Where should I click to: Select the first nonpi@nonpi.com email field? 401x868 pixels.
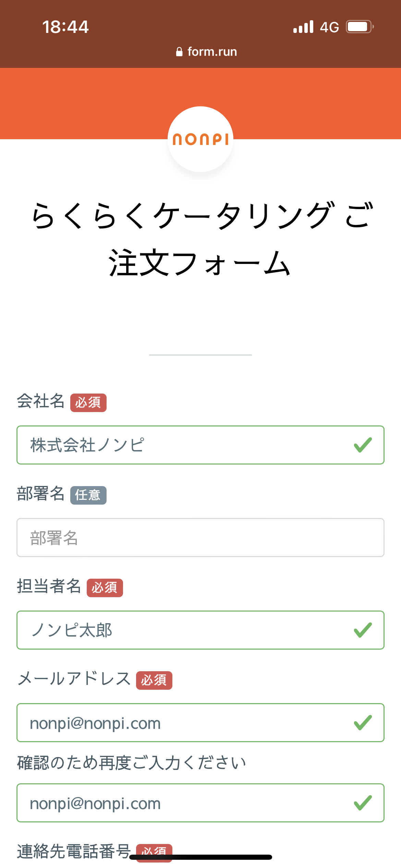(x=185, y=723)
